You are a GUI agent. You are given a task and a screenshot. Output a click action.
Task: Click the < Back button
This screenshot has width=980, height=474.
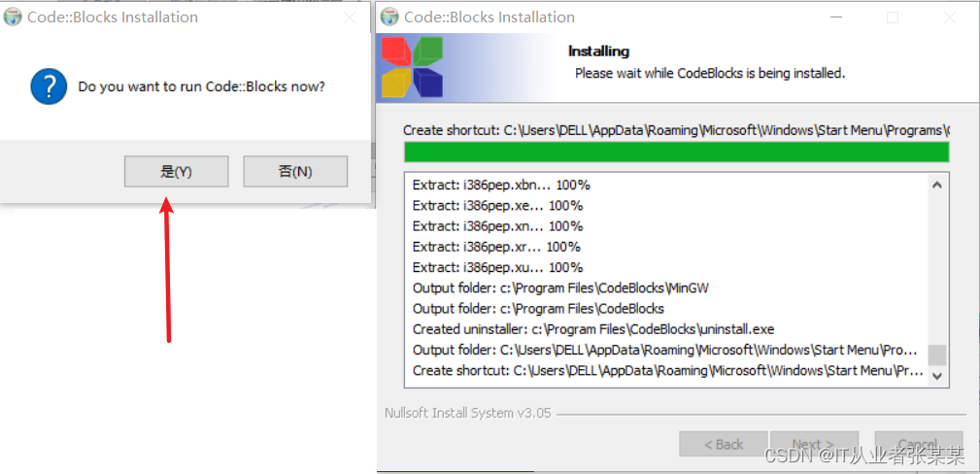(x=724, y=445)
